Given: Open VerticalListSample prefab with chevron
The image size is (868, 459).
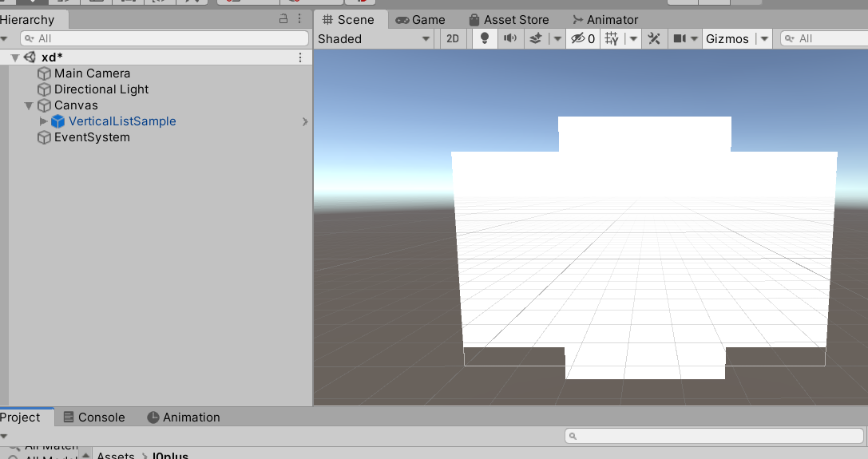Looking at the screenshot, I should 304,122.
